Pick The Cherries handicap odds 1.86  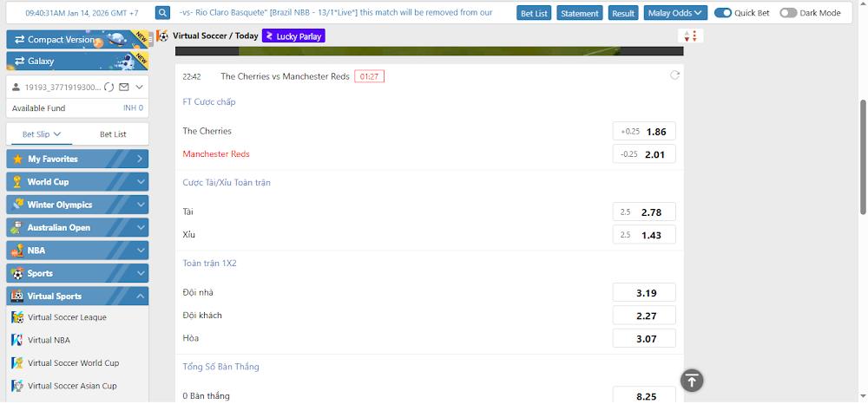click(x=644, y=132)
